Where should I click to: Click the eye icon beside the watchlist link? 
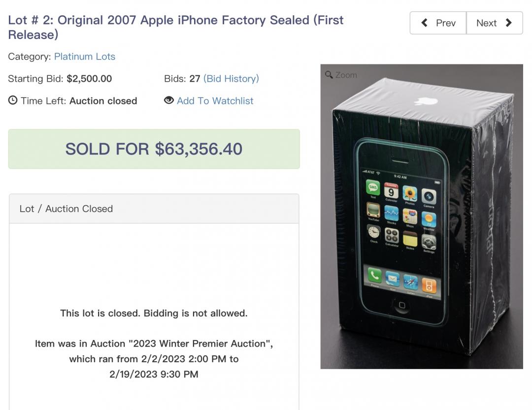tap(169, 100)
